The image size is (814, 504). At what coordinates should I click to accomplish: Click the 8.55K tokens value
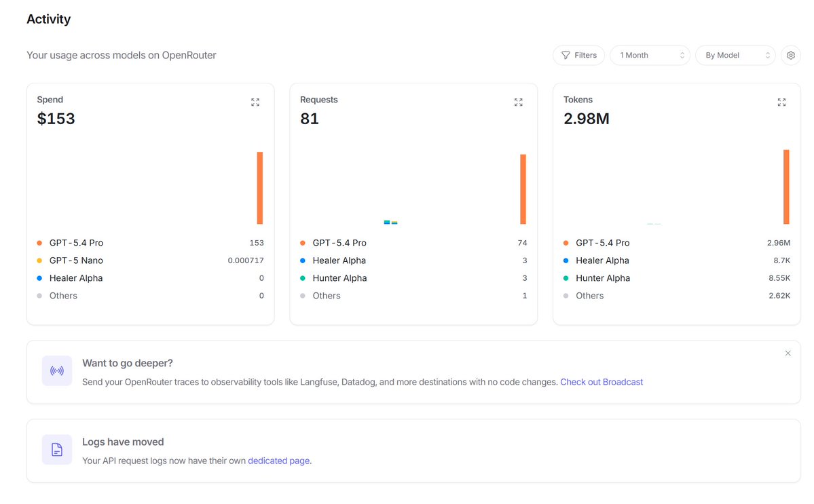[x=779, y=278]
